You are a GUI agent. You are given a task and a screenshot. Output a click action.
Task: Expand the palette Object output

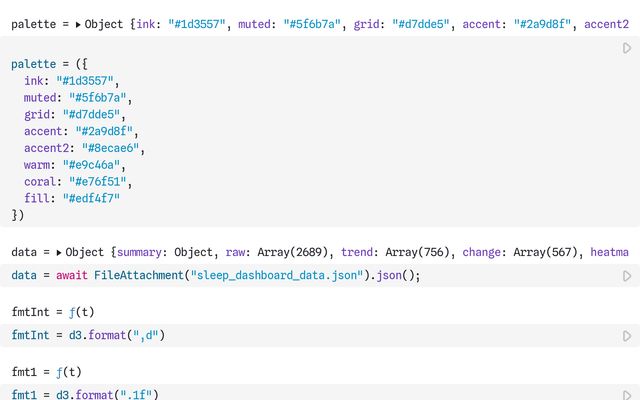[x=79, y=24]
